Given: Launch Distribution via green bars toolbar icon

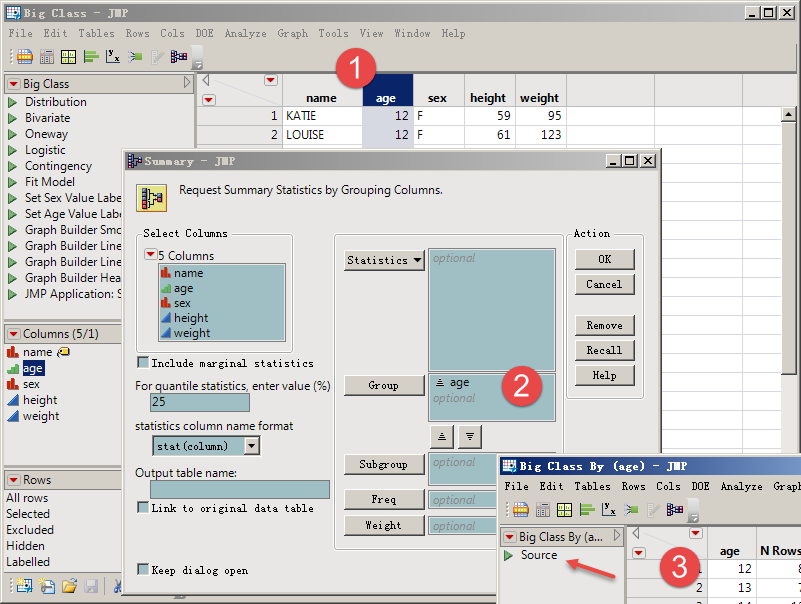Looking at the screenshot, I should pos(91,56).
